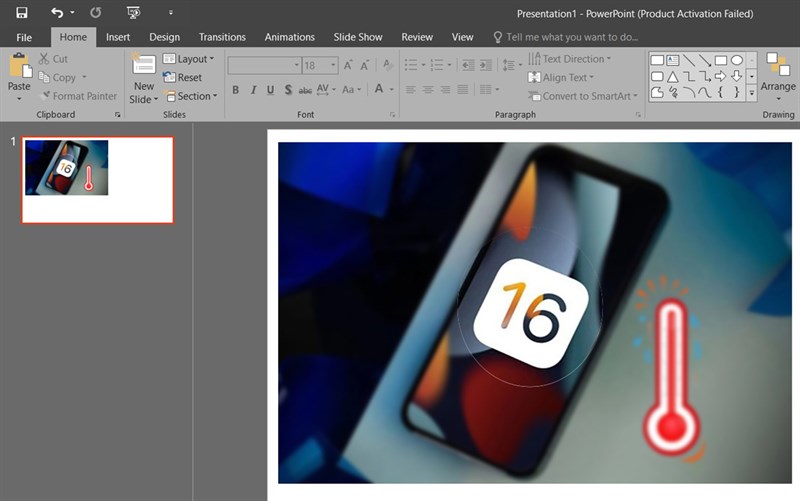Start slideshow from beginning icon in title bar
The image size is (800, 501).
pos(133,12)
